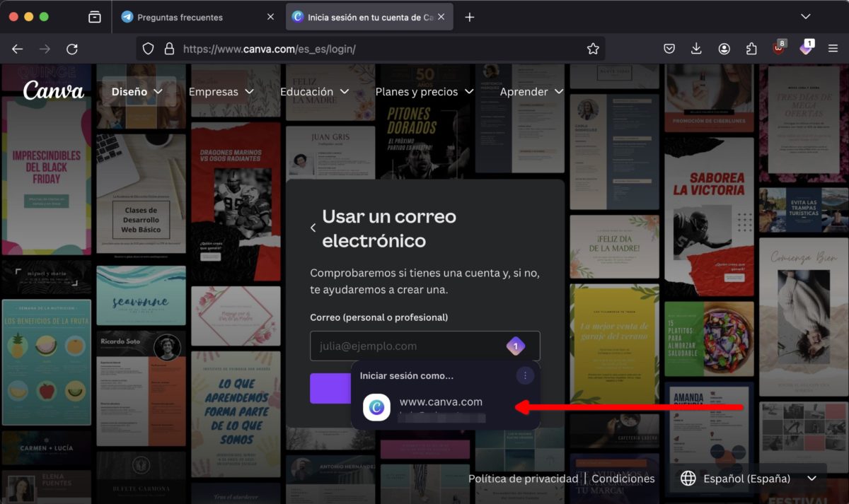The width and height of the screenshot is (849, 504).
Task: Click the browser forward arrow
Action: pos(45,49)
